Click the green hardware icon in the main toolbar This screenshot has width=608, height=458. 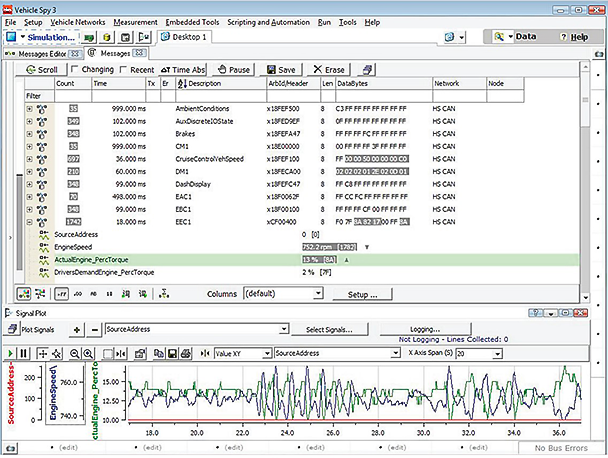(x=90, y=38)
